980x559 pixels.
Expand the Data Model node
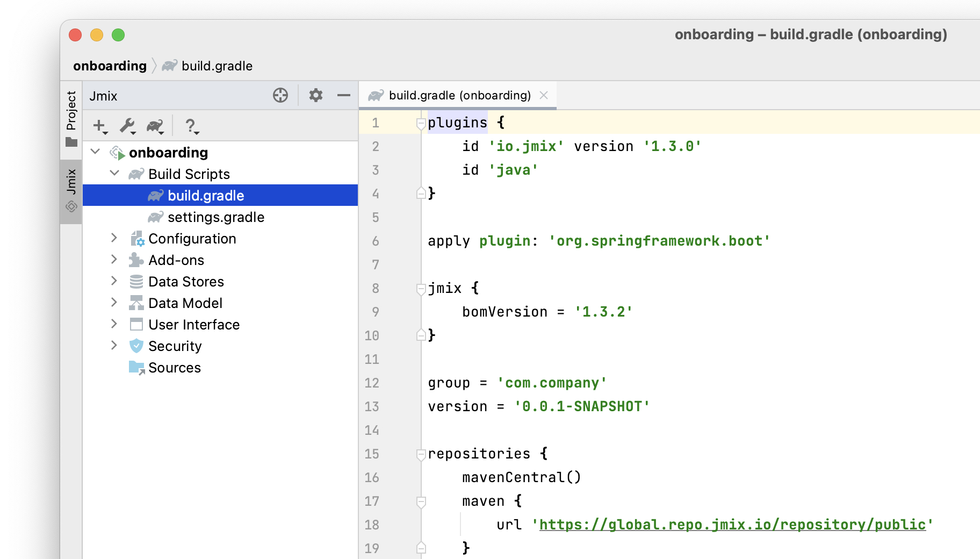114,303
